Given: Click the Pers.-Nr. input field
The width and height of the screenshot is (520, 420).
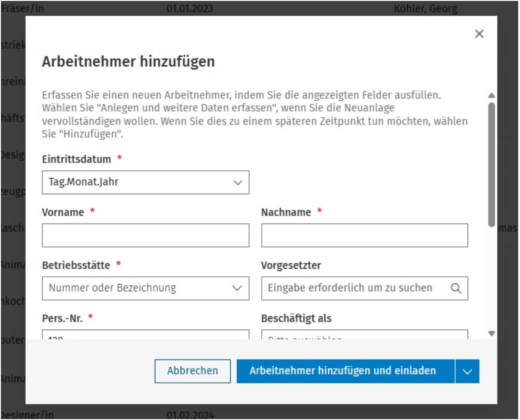Looking at the screenshot, I should pos(145,334).
